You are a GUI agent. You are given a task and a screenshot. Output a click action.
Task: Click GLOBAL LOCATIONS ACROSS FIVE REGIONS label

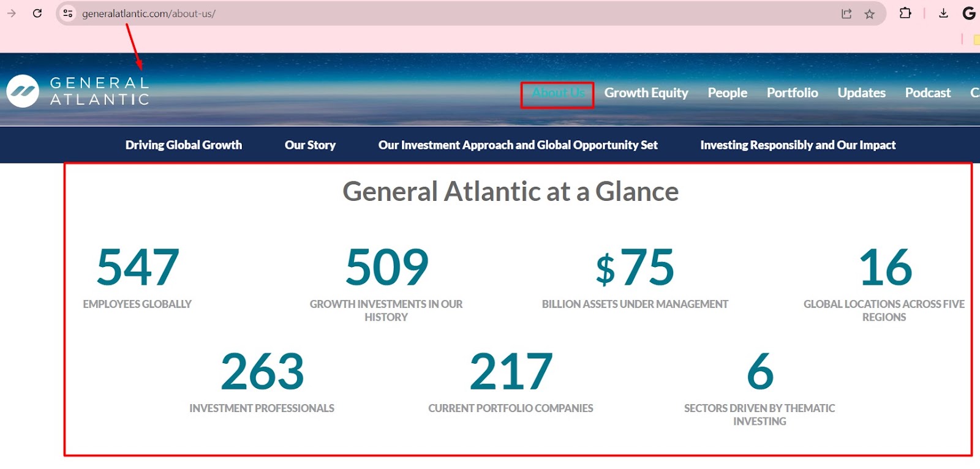pos(884,310)
